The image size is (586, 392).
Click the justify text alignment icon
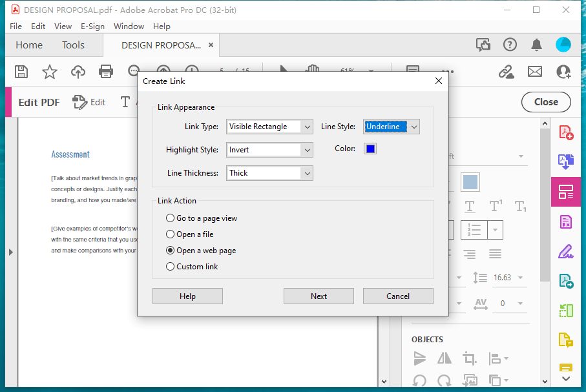[x=495, y=254]
